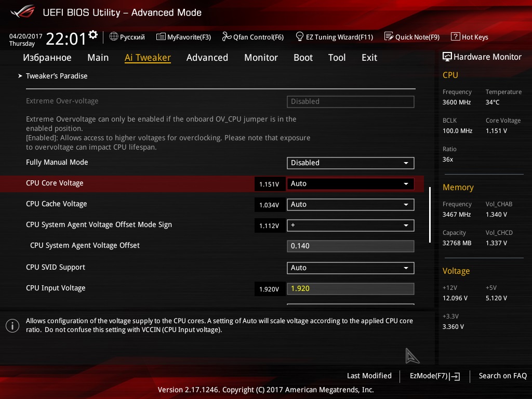
Task: Click the 100.0 MHz BCLK value
Action: click(457, 130)
